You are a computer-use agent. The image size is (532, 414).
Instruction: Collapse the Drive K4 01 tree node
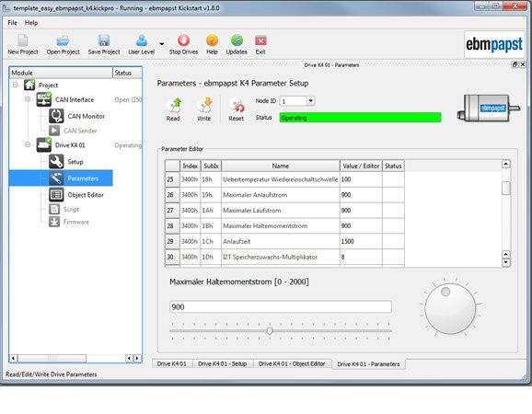coord(28,144)
